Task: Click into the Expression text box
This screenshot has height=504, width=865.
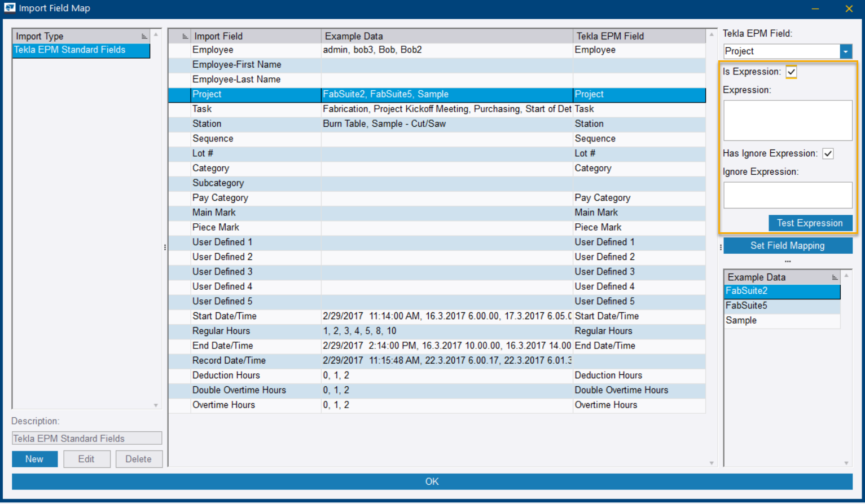Action: (788, 121)
